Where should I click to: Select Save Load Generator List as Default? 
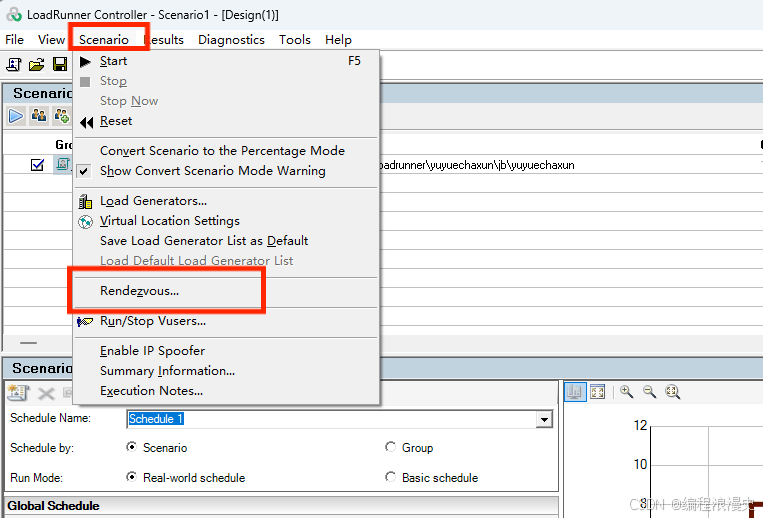tap(226, 241)
